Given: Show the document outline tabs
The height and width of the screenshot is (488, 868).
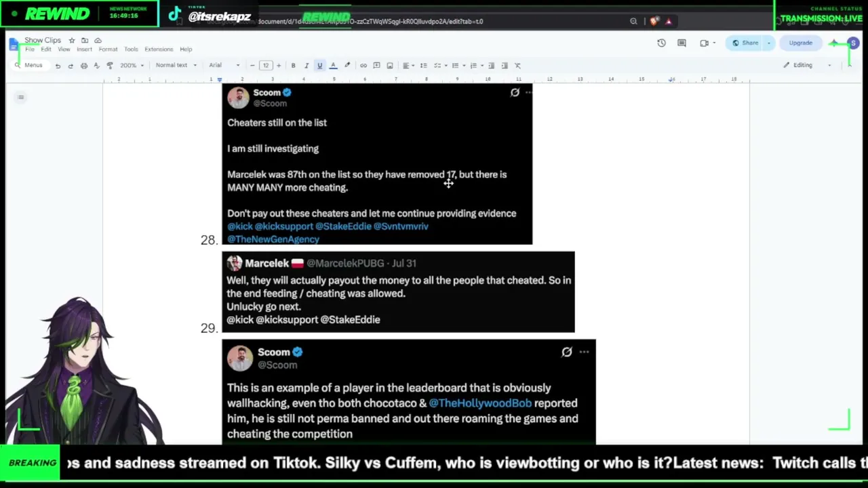Looking at the screenshot, I should [21, 98].
